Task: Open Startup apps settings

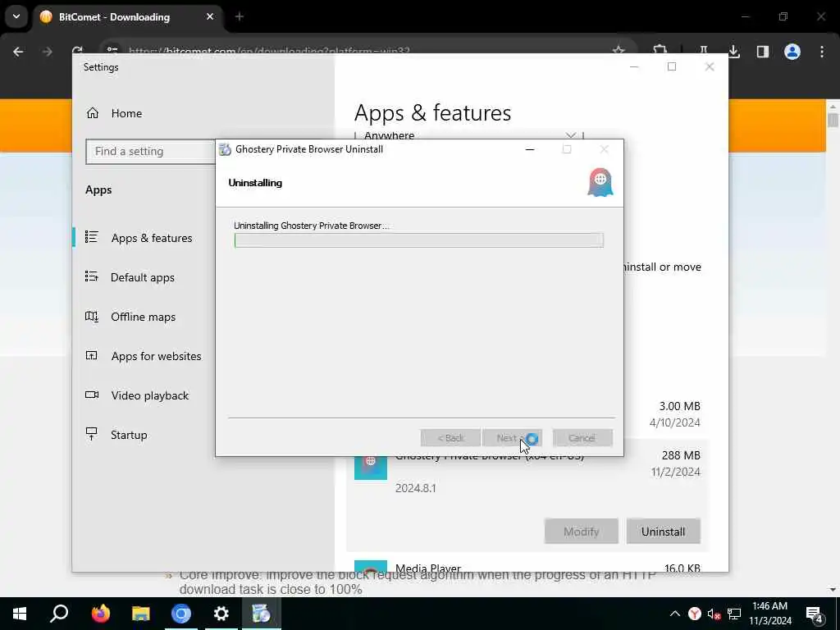Action: click(129, 435)
